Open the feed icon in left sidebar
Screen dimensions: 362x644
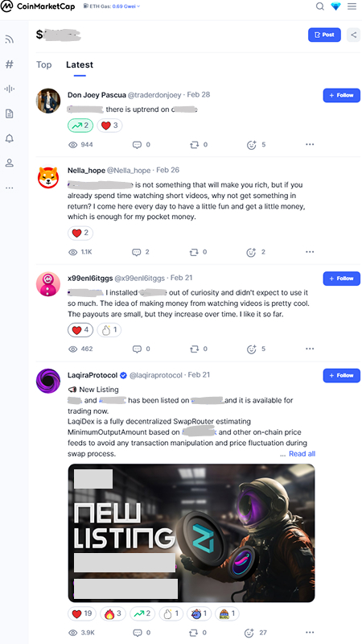pos(10,39)
